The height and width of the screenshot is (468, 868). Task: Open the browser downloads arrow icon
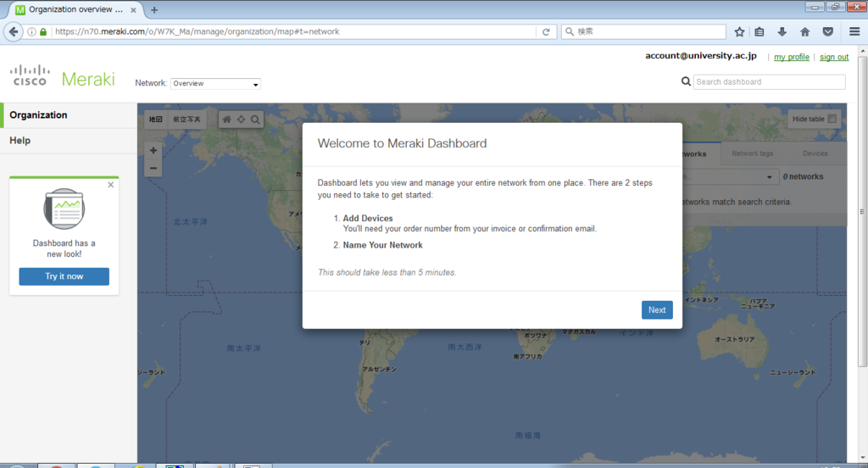click(x=782, y=31)
